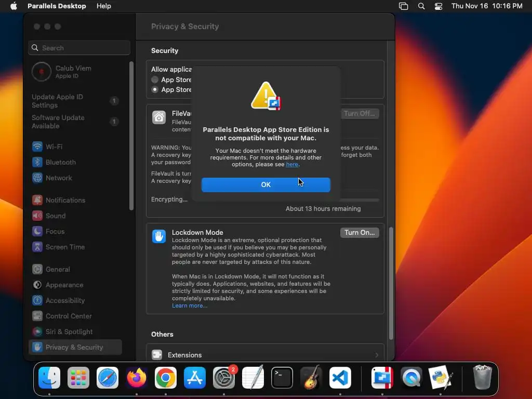Open the Lockdown Mode Learn more link
Viewport: 532px width, 399px height.
pyautogui.click(x=189, y=305)
